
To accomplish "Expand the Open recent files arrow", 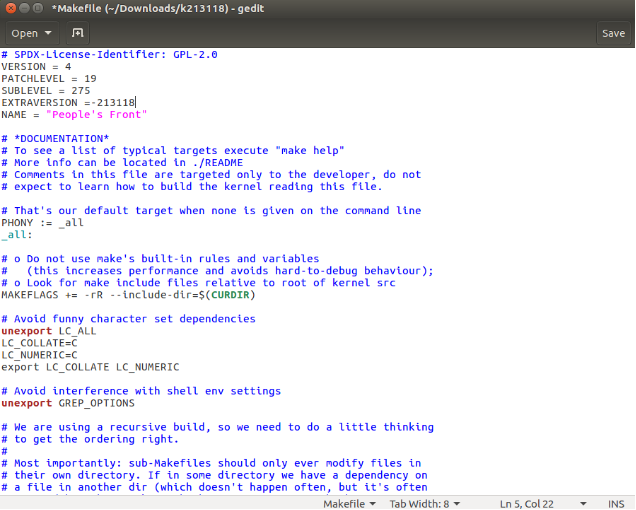I will pyautogui.click(x=48, y=33).
